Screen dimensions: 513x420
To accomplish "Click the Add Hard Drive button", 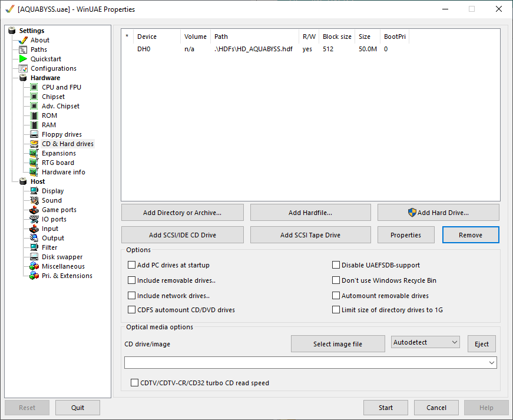I will [x=438, y=213].
